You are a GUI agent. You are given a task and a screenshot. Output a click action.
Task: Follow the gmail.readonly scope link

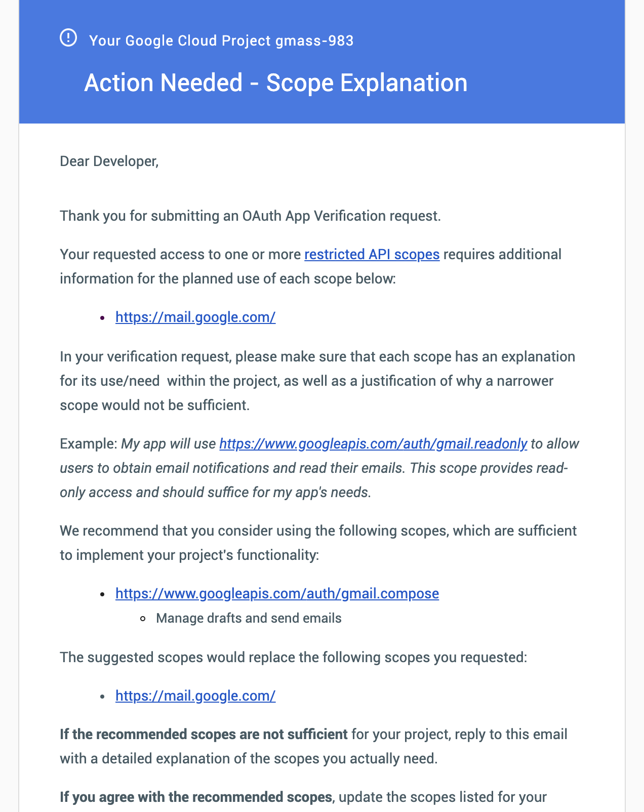point(373,444)
